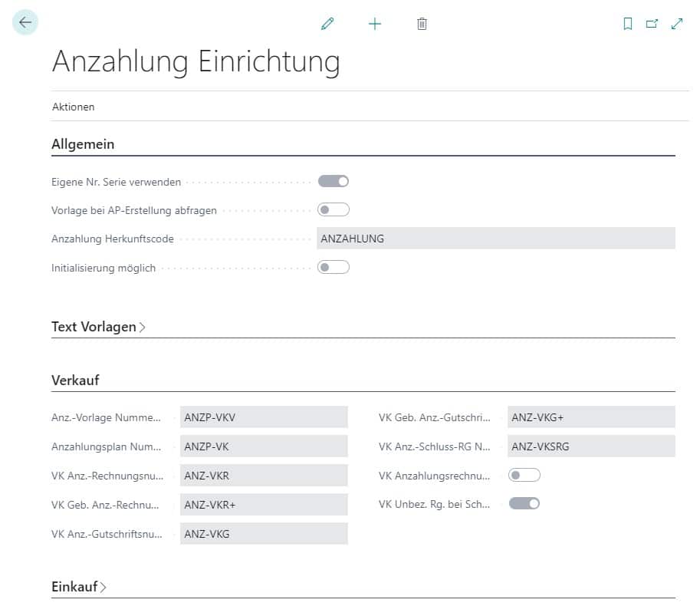The width and height of the screenshot is (700, 616).
Task: Expand the Einkauf section
Action: pos(78,587)
